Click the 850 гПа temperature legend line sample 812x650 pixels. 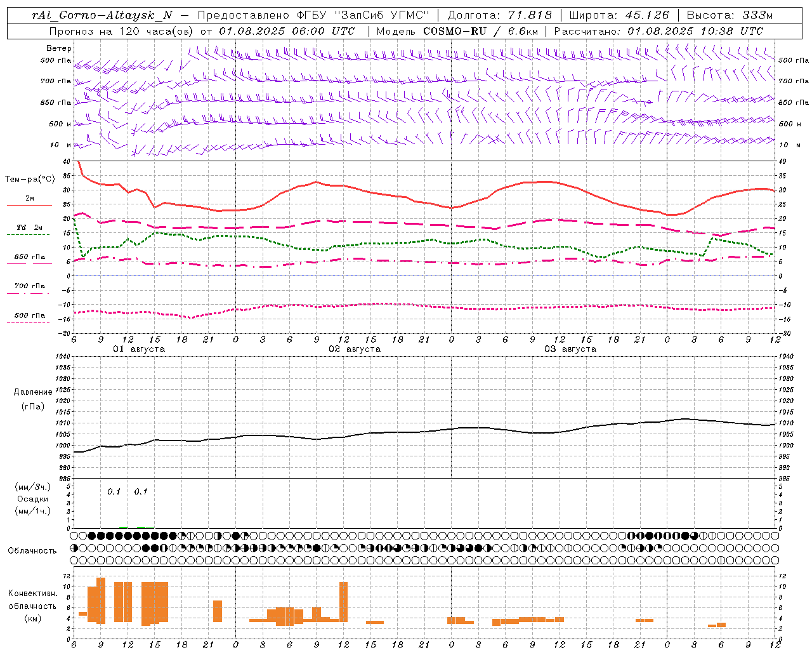[x=29, y=263]
